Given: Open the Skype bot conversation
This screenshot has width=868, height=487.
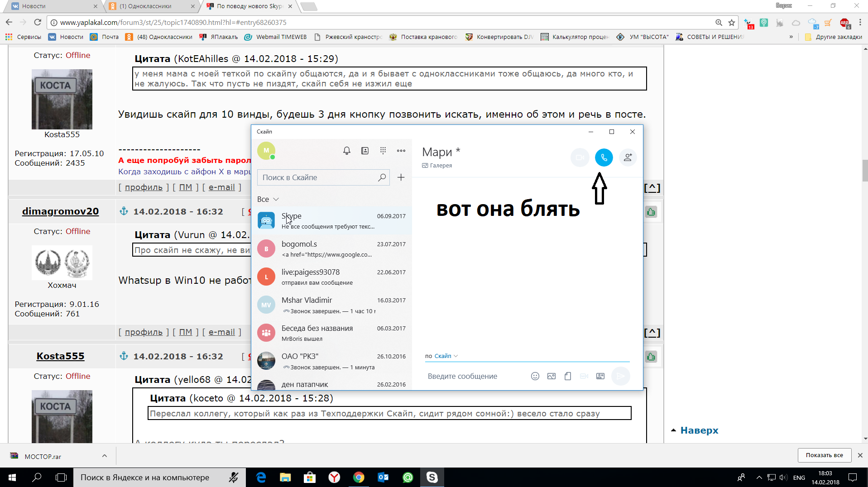Looking at the screenshot, I should pos(331,220).
